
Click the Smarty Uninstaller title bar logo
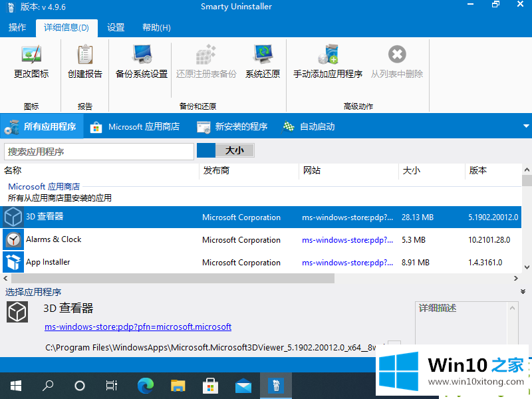pos(11,7)
